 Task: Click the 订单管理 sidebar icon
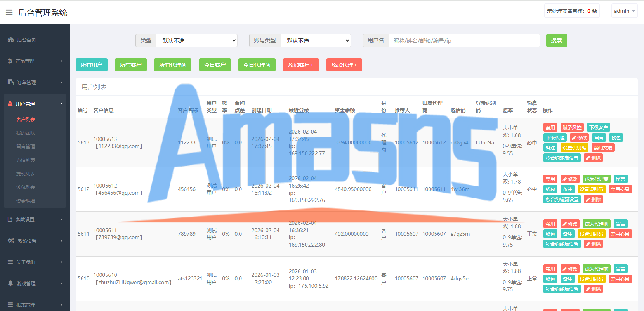point(11,82)
